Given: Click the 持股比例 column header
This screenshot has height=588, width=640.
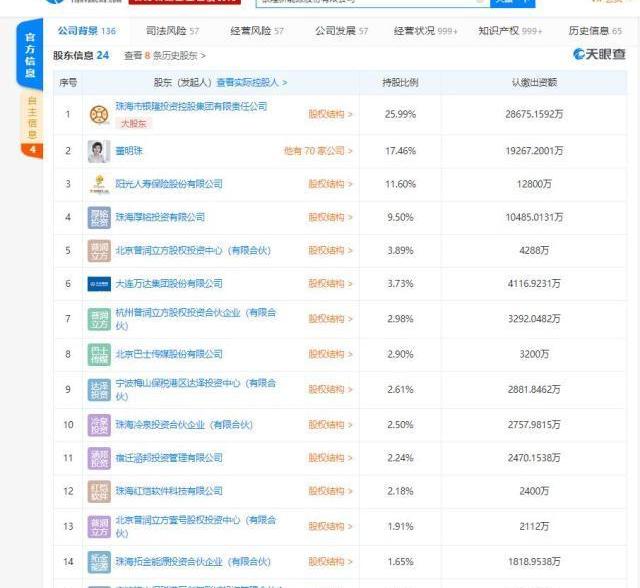Looking at the screenshot, I should tap(400, 83).
